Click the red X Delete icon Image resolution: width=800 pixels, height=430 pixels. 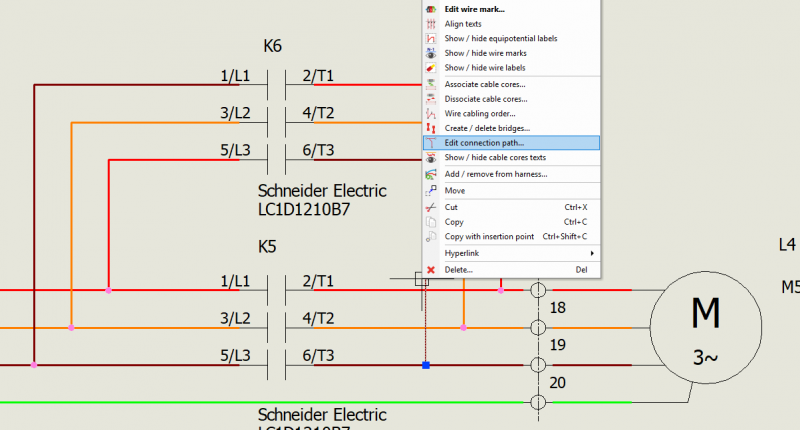(431, 270)
